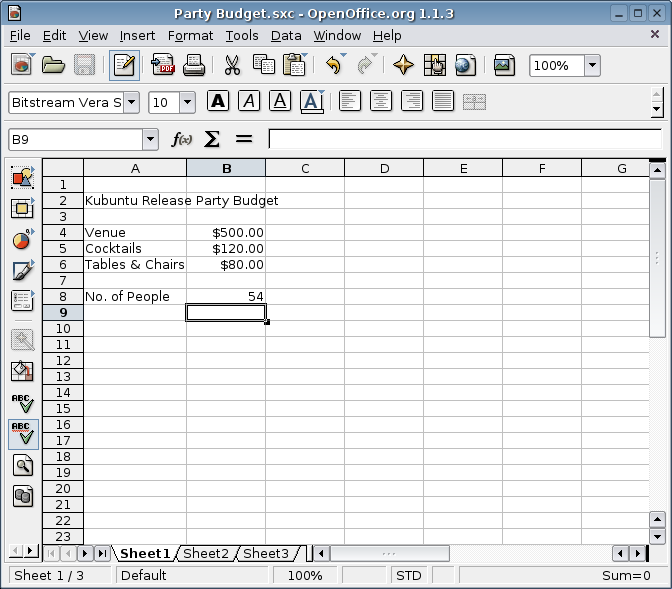Open the Function AutoPilot f(x)
The height and width of the screenshot is (589, 672).
click(181, 139)
